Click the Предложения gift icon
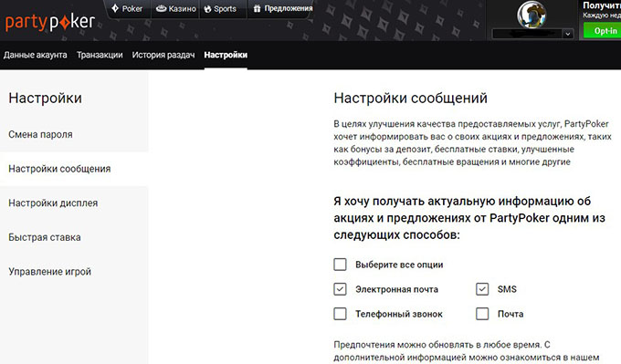 (x=257, y=8)
